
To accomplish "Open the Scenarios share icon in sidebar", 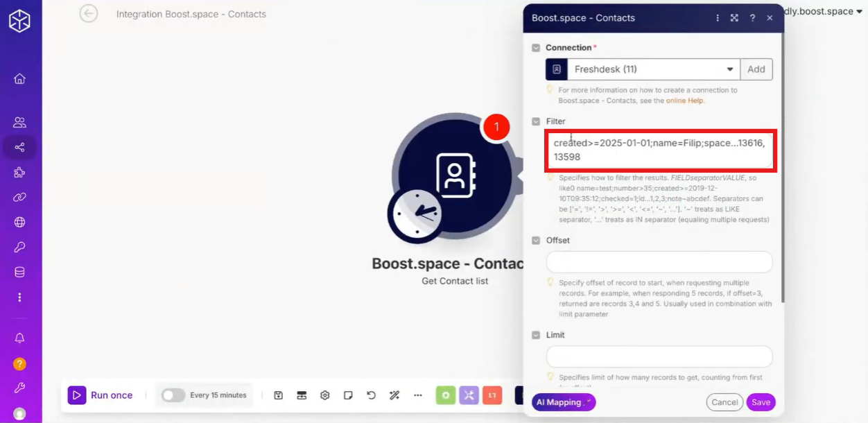I will [19, 147].
